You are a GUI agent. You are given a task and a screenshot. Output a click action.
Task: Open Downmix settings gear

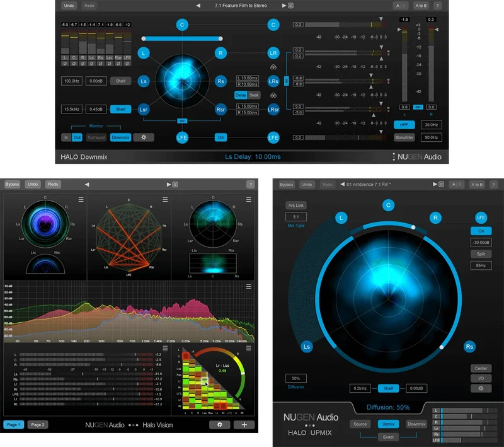(x=144, y=137)
